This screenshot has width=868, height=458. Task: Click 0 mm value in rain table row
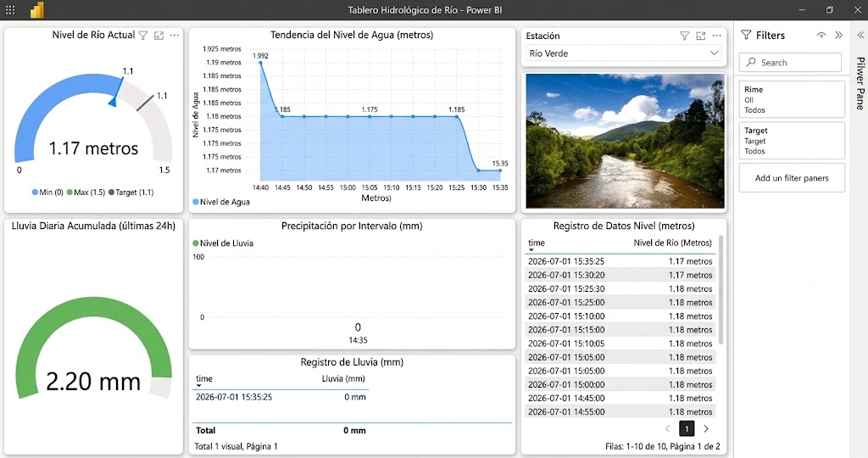coord(355,397)
